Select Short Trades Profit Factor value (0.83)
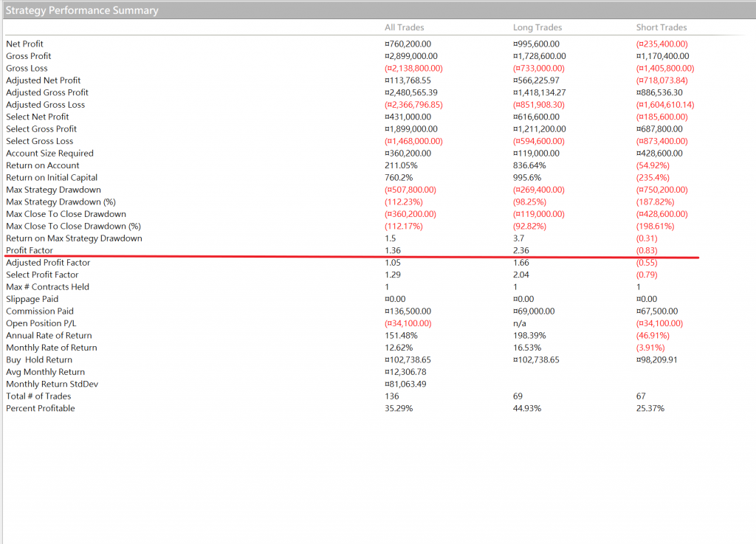 (647, 251)
